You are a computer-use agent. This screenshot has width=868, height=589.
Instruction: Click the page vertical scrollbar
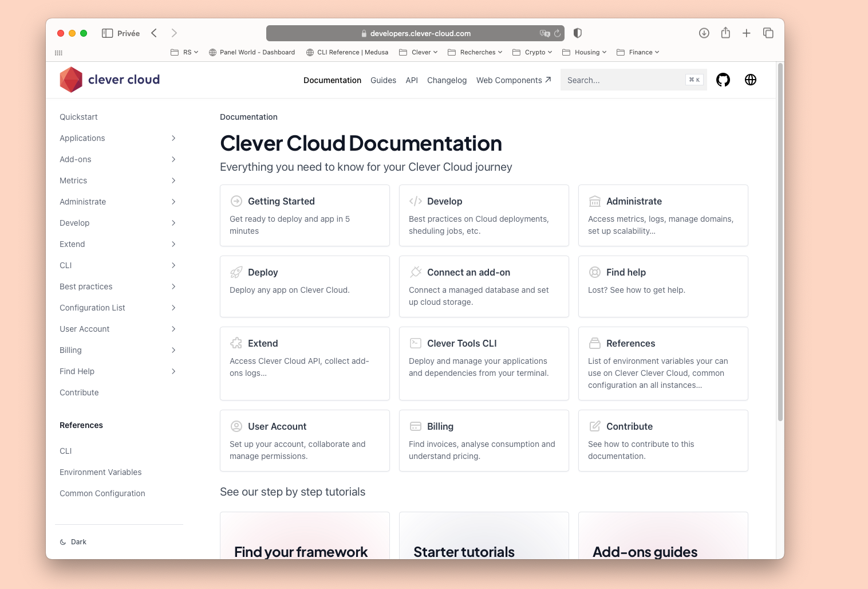tap(780, 241)
